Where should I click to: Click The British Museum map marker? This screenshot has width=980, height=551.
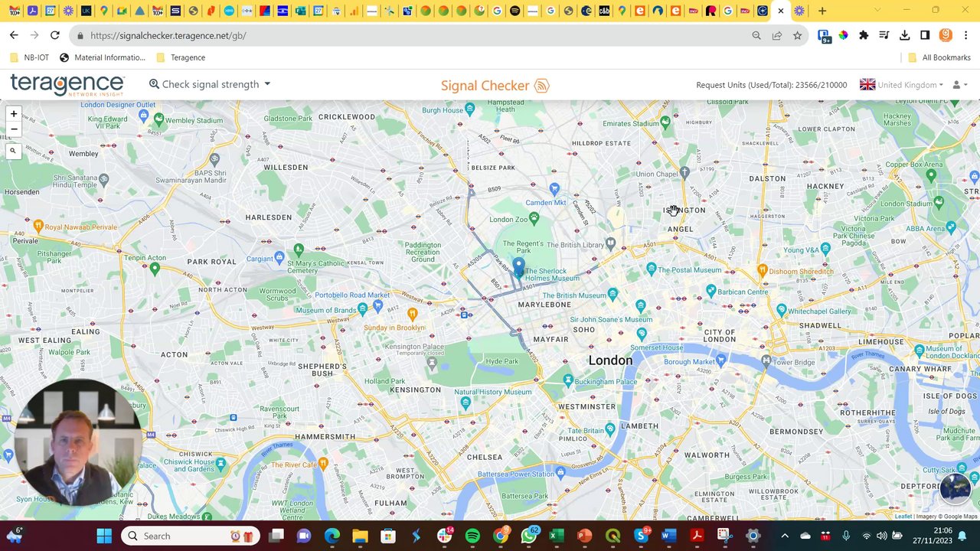coord(612,295)
